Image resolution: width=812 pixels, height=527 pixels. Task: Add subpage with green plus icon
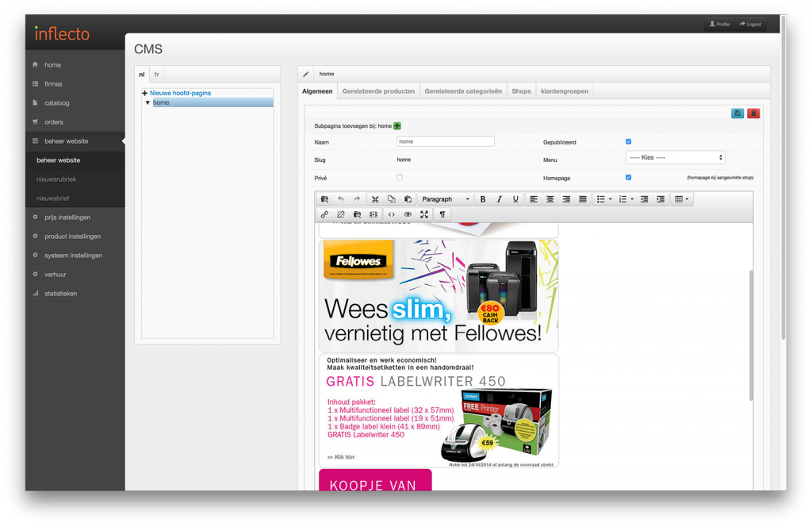(x=397, y=125)
